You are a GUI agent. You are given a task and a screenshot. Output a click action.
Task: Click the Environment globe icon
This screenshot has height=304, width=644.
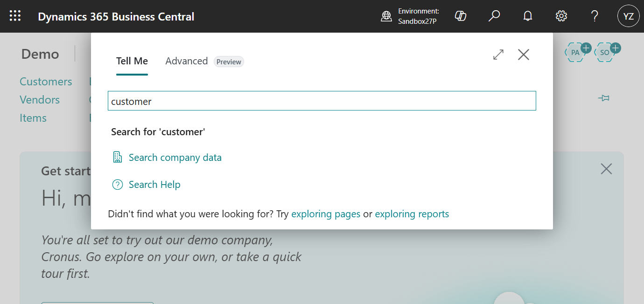(x=386, y=16)
